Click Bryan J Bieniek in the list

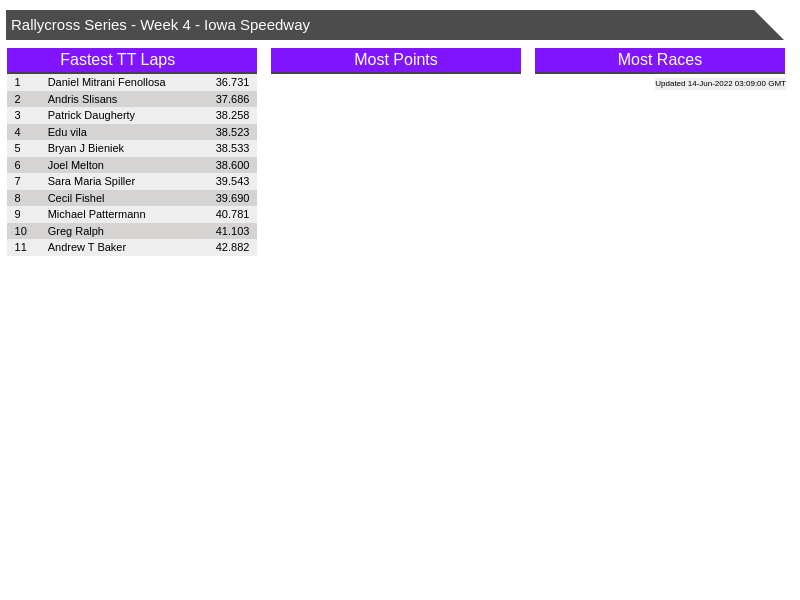click(86, 148)
